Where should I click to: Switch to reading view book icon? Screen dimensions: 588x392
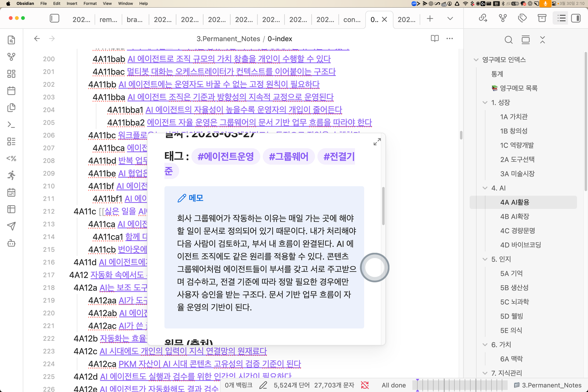pos(435,39)
